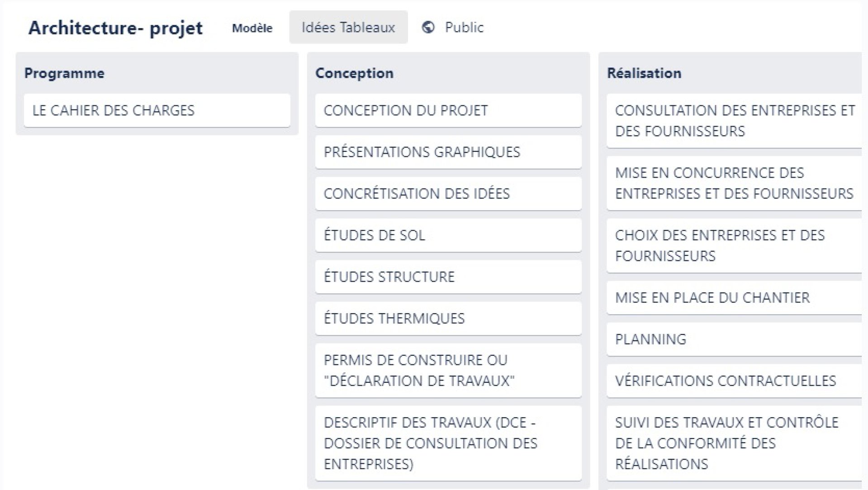The width and height of the screenshot is (868, 490).
Task: Open the Idées Tableaux button
Action: pyautogui.click(x=348, y=27)
